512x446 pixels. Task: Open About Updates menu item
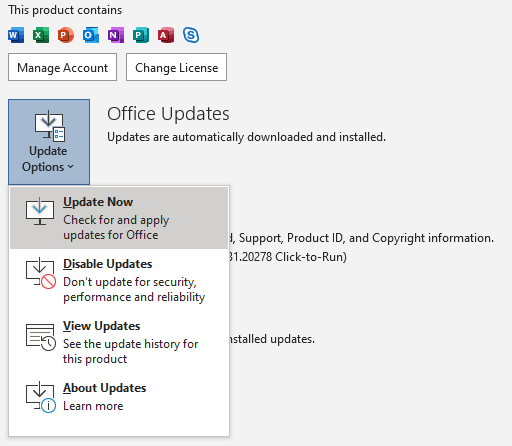pos(119,397)
